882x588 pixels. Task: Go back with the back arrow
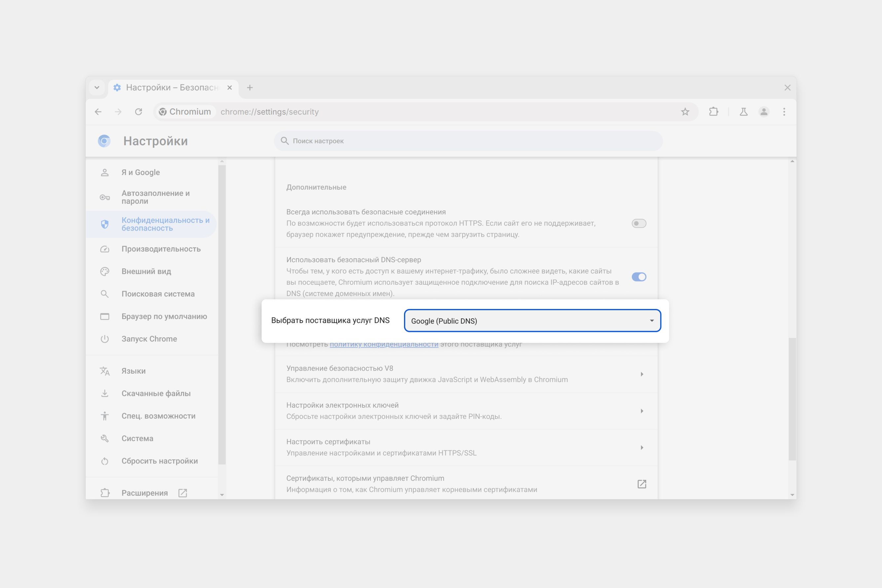click(98, 112)
